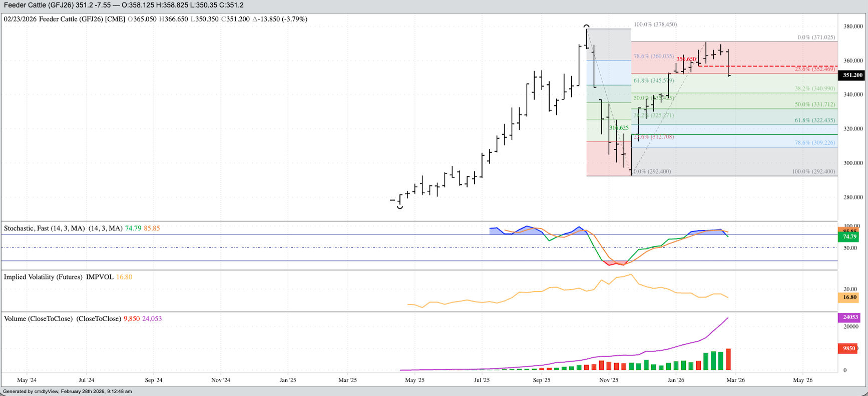Viewport: 868px width, 396px height.
Task: Click the 78.6% (309.226) retracement label
Action: click(814, 142)
